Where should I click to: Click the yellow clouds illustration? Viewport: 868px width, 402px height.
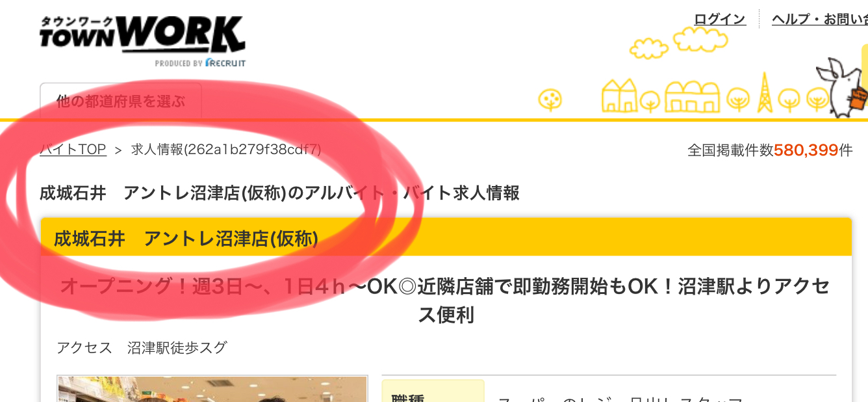tap(678, 42)
